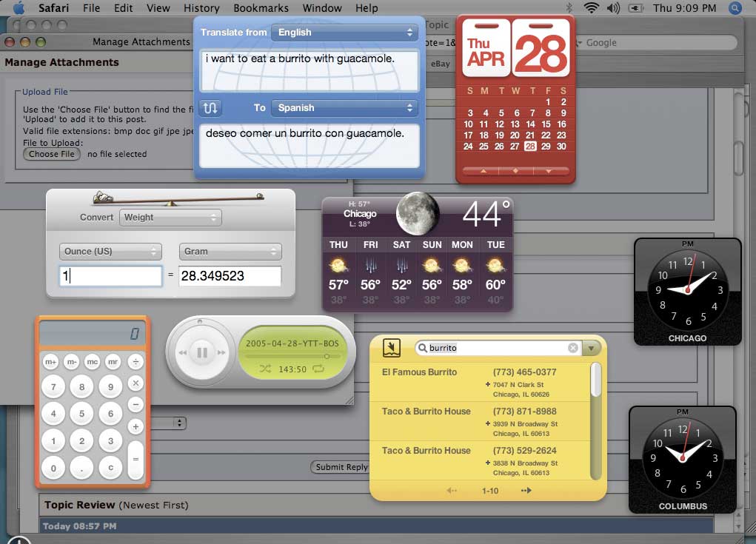Tap the calculator 5 key
Viewport: 756px width, 544px height.
[82, 414]
